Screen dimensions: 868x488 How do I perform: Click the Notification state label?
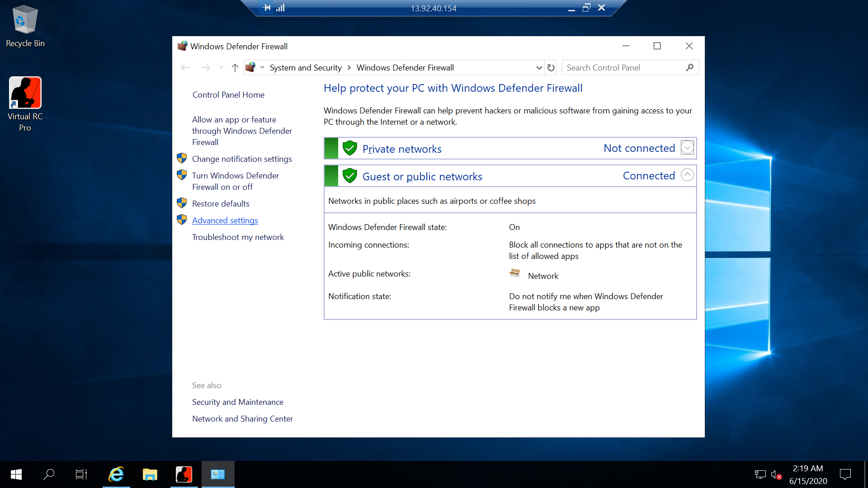(359, 296)
